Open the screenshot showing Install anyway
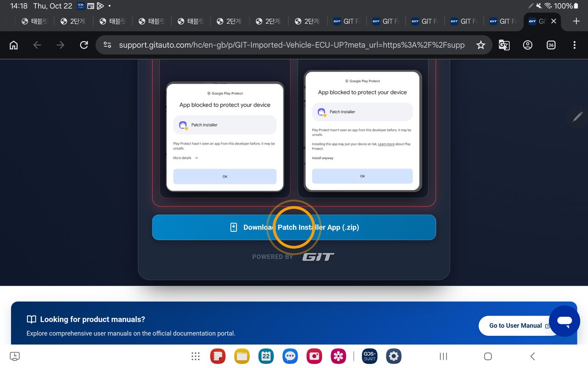 (362, 131)
